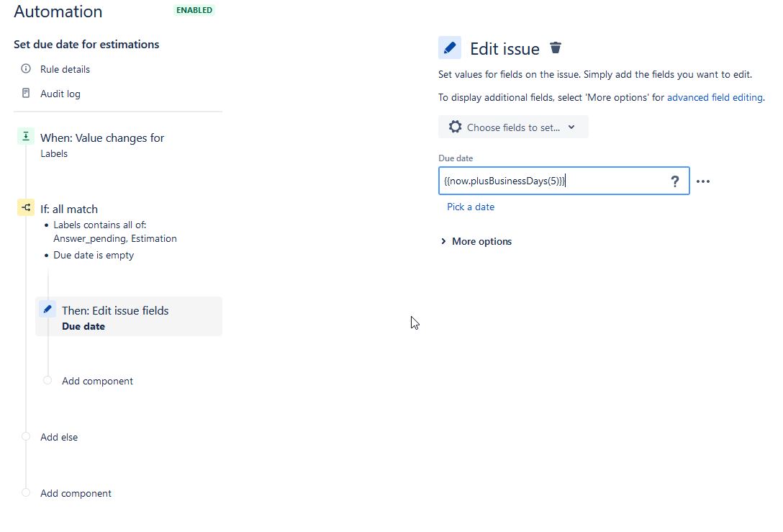Click the advanced field editing link
This screenshot has width=783, height=532.
pyautogui.click(x=715, y=97)
